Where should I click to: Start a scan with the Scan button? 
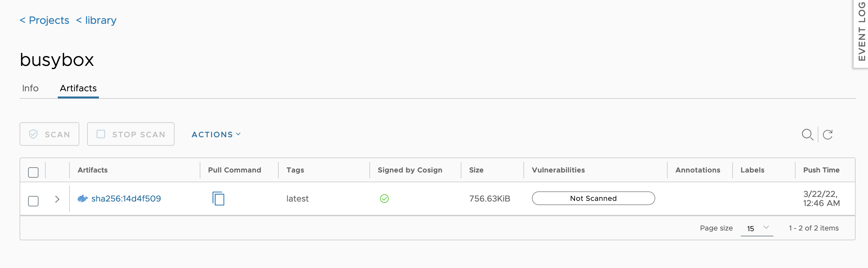[x=49, y=134]
